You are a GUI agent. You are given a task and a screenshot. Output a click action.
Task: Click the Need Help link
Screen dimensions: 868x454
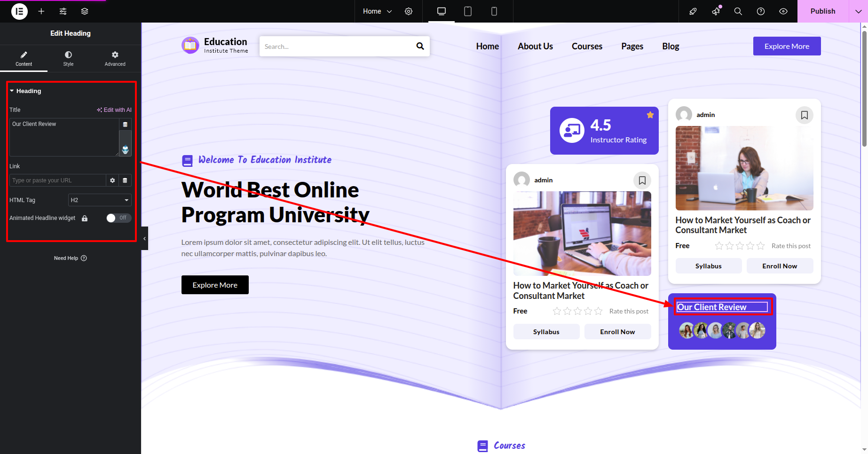pos(70,258)
